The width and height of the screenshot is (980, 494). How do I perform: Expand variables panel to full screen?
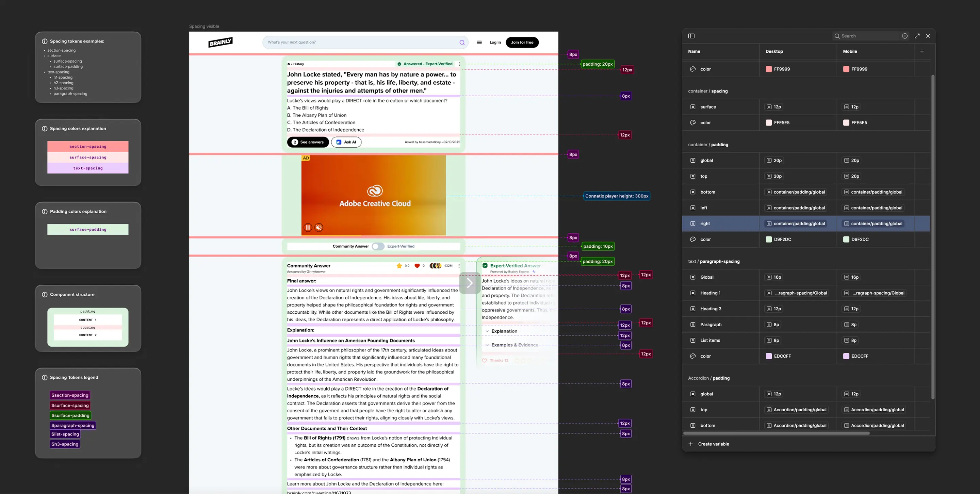pyautogui.click(x=917, y=36)
